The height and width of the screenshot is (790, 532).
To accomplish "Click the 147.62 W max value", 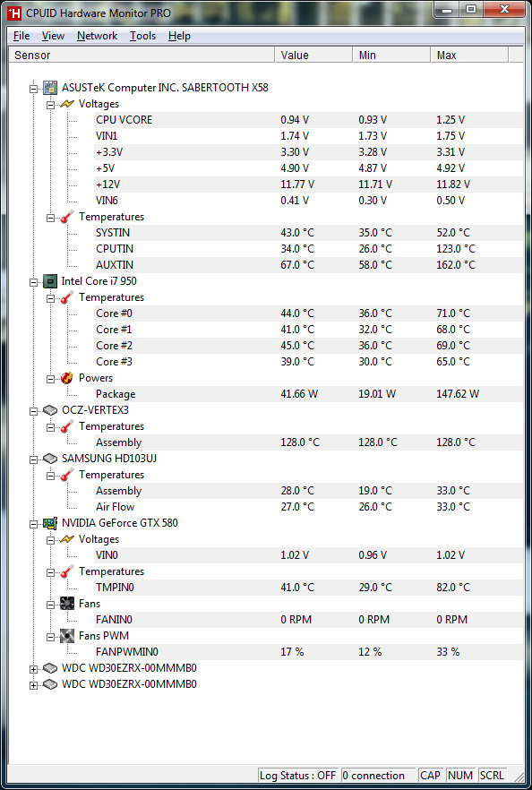I will (458, 394).
